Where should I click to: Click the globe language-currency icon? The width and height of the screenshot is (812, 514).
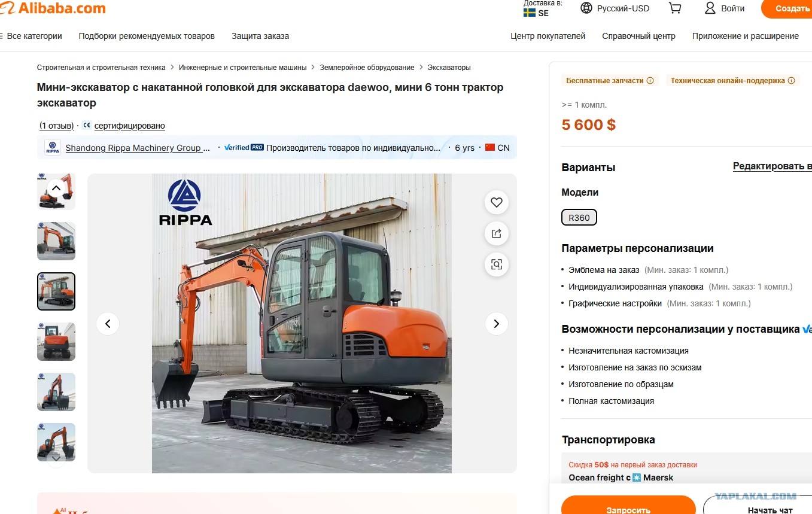click(x=586, y=8)
